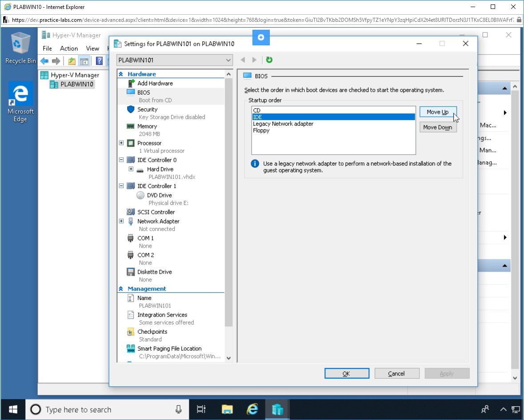Click the next VM right arrow
The image size is (524, 420).
[x=254, y=60]
